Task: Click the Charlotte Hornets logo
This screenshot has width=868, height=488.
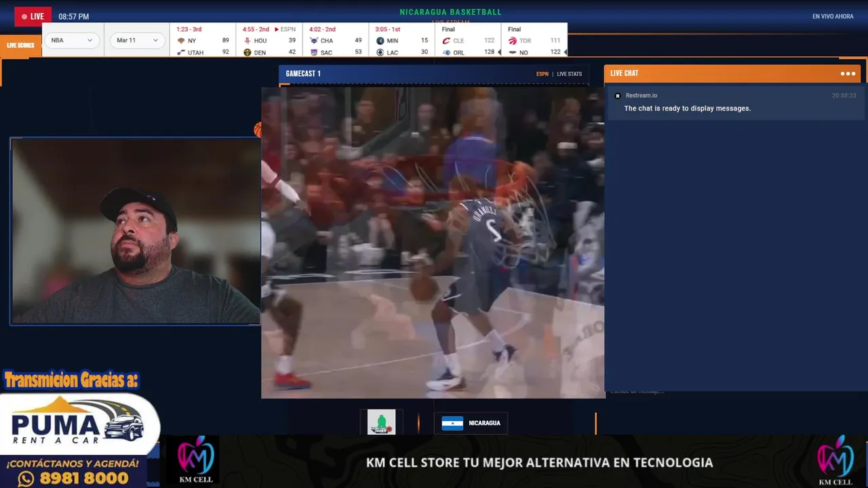Action: pyautogui.click(x=313, y=41)
